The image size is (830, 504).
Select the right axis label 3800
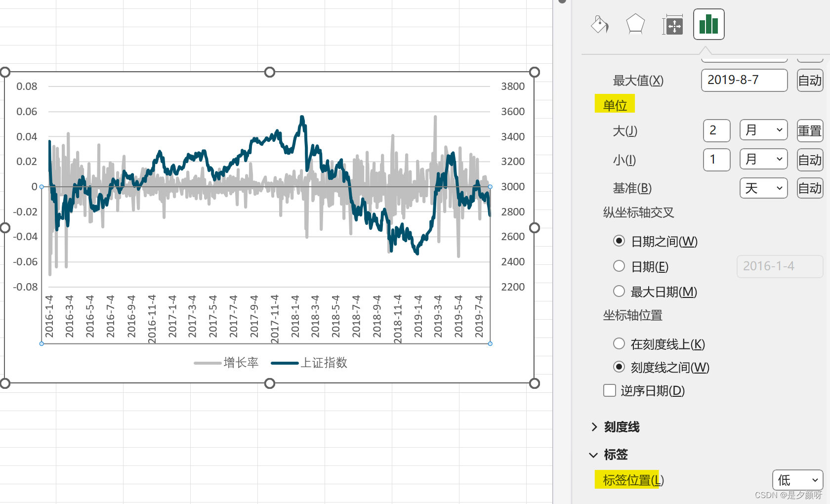[x=513, y=86]
